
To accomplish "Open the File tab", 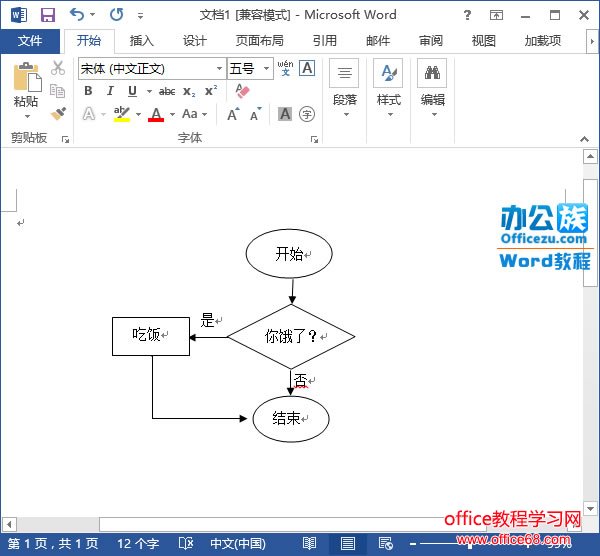I will (x=29, y=41).
